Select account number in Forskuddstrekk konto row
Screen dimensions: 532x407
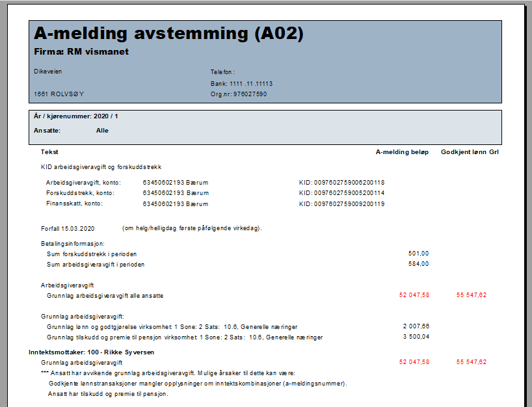point(176,193)
